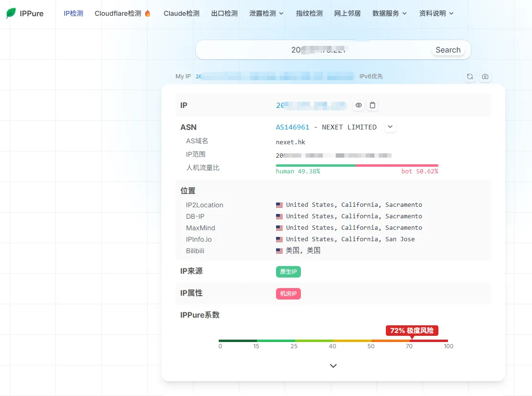Click the blurred My IP address link
This screenshot has width=532, height=396.
pos(275,76)
